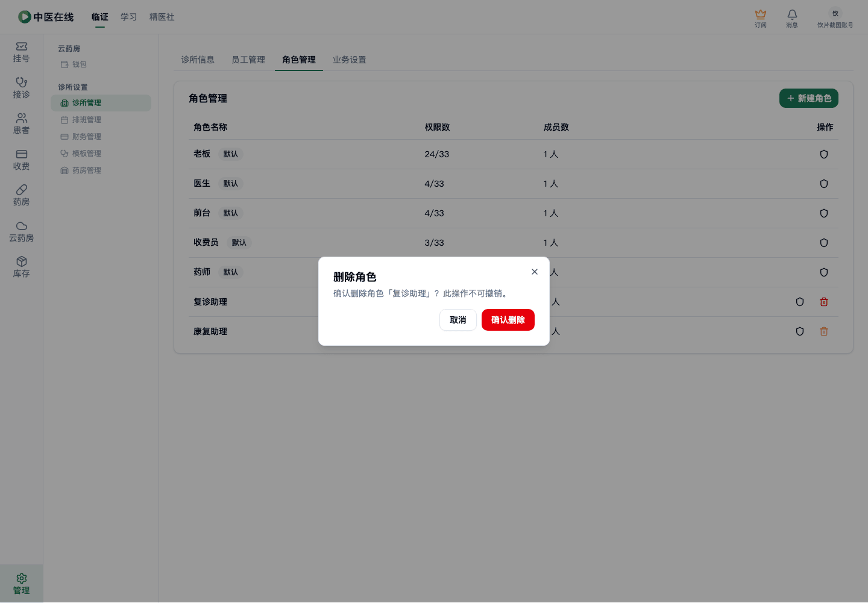Click role name 复诊助理
Viewport: 868px width, 603px height.
coord(210,302)
